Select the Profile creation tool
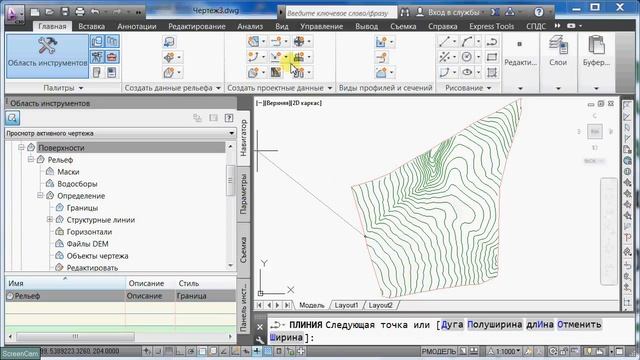This screenshot has width=640, height=360. [x=276, y=57]
